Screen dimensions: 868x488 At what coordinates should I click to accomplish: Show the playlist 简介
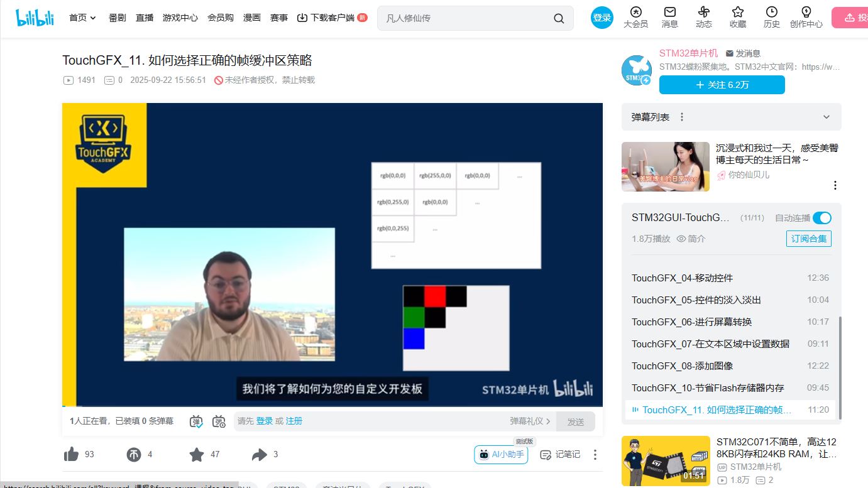[x=691, y=239]
